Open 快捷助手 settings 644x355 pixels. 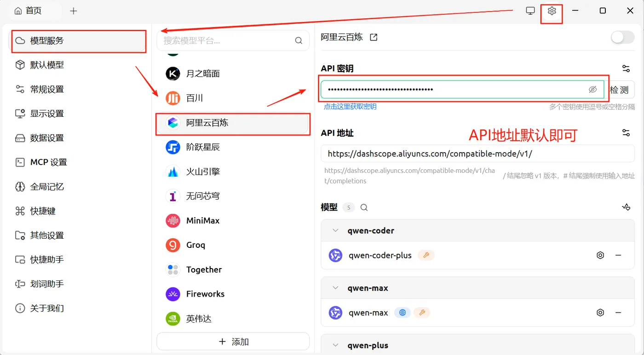tap(79, 260)
